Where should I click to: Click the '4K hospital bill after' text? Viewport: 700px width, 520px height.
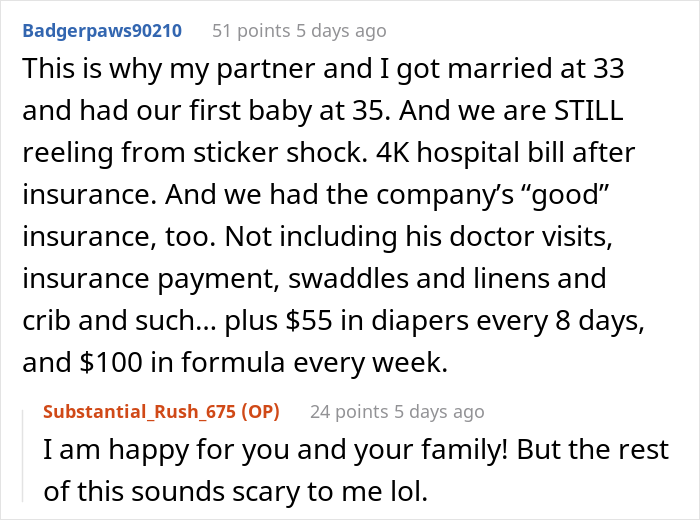(x=505, y=152)
